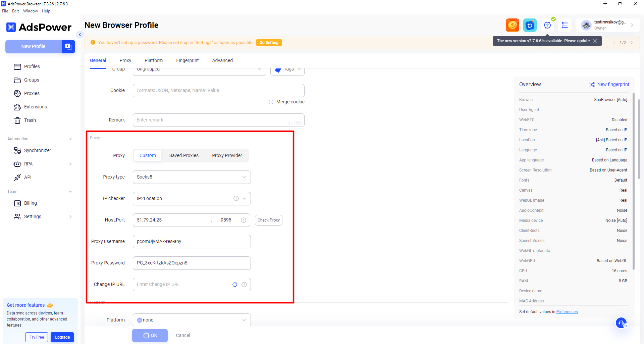
Task: Open the Platform none dropdown
Action: click(192, 320)
